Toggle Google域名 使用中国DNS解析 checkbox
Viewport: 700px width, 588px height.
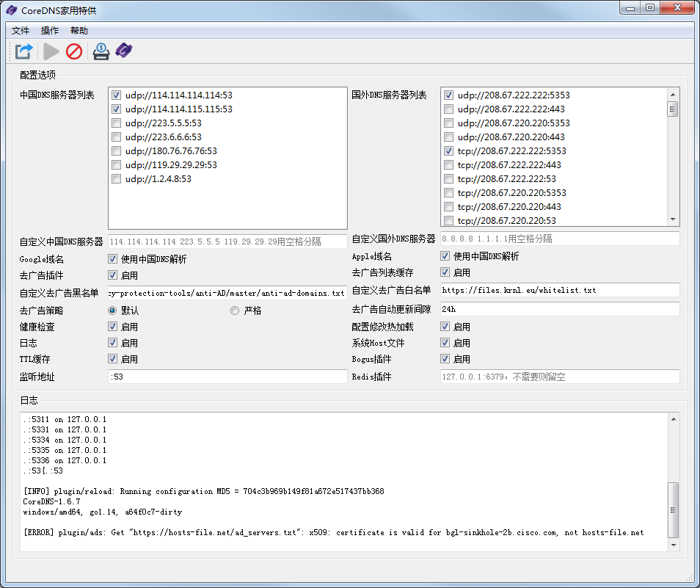(x=112, y=259)
